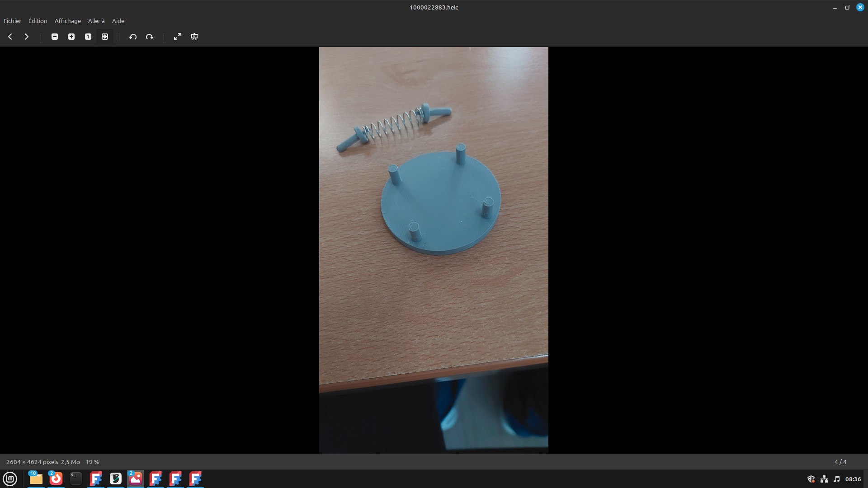The image size is (868, 488).
Task: Open the Édition menu
Action: click(x=38, y=21)
